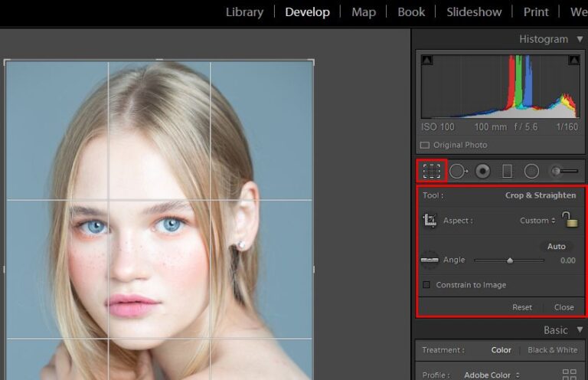Collapse the Basic panel

pyautogui.click(x=580, y=330)
